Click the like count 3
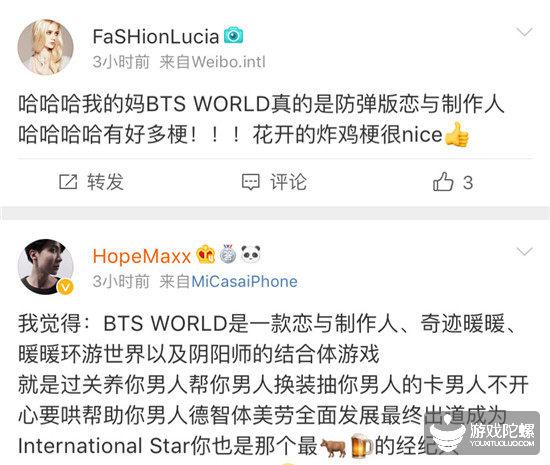 [x=468, y=183]
